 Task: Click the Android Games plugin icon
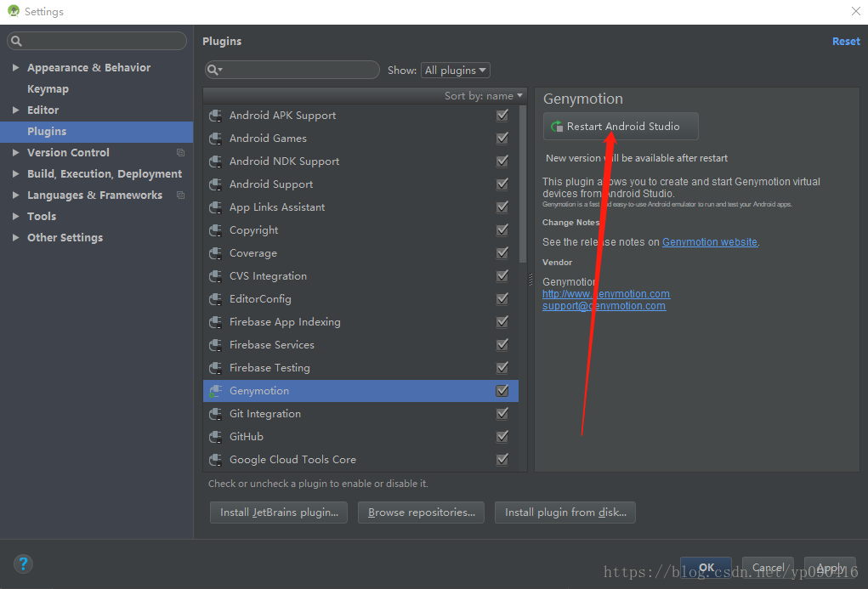215,139
